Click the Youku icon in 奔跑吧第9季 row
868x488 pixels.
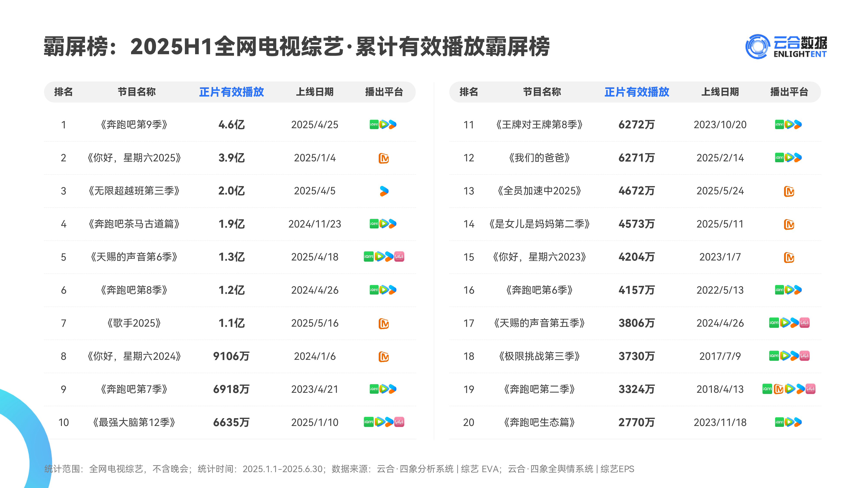tap(393, 125)
